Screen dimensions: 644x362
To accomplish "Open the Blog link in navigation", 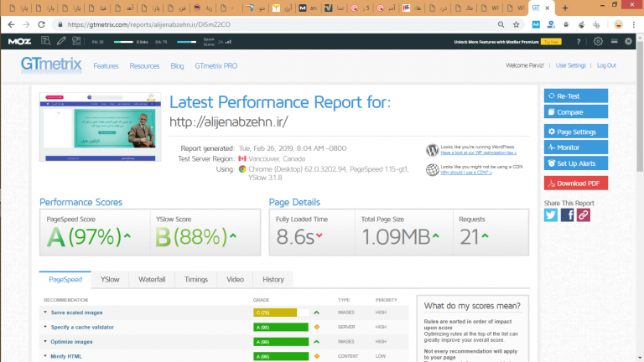I will [177, 66].
